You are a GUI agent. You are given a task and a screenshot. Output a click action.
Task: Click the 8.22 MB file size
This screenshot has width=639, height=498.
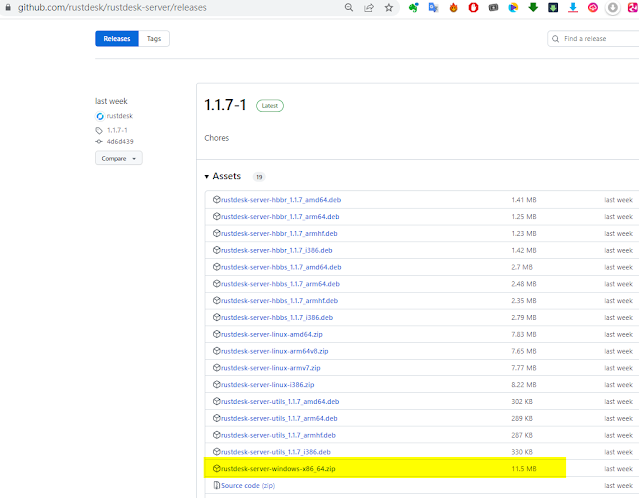coord(524,385)
